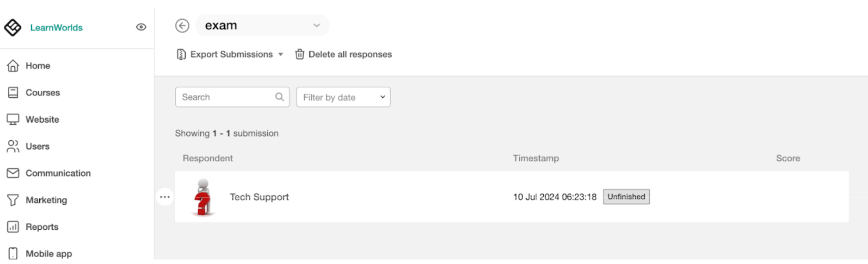Expand the Export Submissions dropdown arrow

click(281, 55)
